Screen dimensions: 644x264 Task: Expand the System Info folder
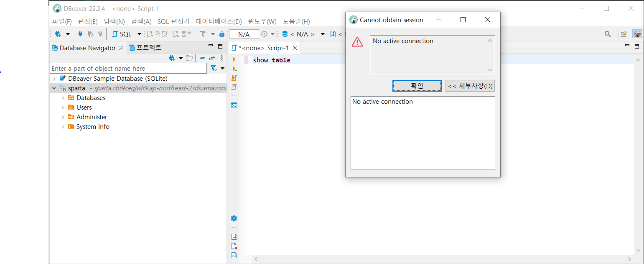(63, 127)
